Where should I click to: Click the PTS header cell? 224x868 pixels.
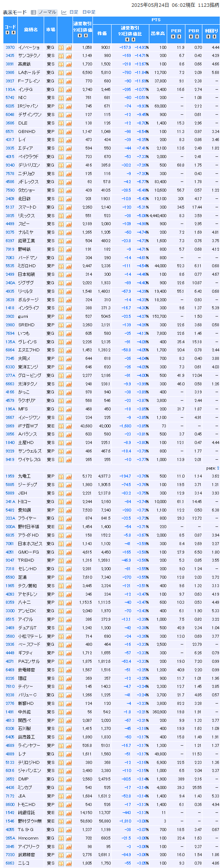[x=156, y=20]
